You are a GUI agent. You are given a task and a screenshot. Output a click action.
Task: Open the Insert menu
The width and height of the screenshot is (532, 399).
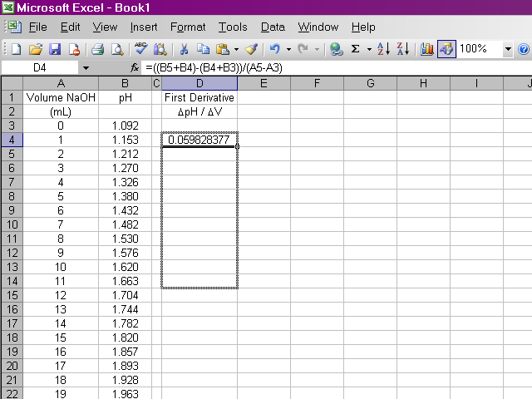click(144, 27)
